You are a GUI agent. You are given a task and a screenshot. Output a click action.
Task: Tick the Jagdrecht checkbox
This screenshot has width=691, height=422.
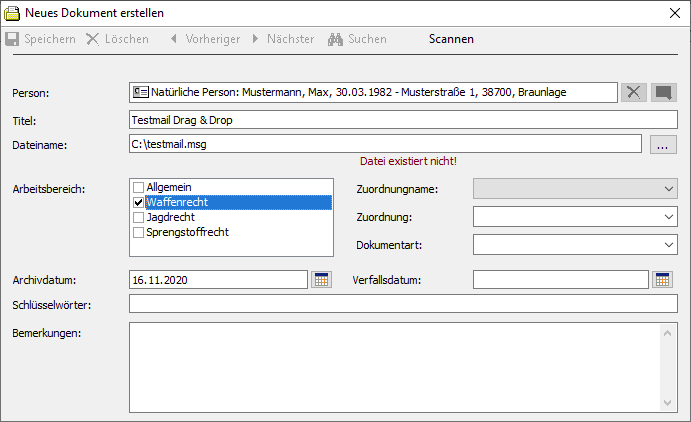(139, 217)
